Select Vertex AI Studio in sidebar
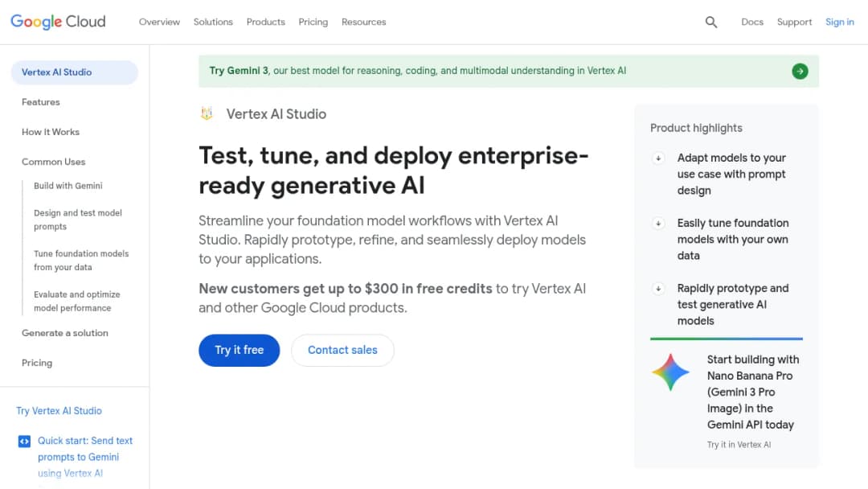This screenshot has width=868, height=489. [74, 72]
